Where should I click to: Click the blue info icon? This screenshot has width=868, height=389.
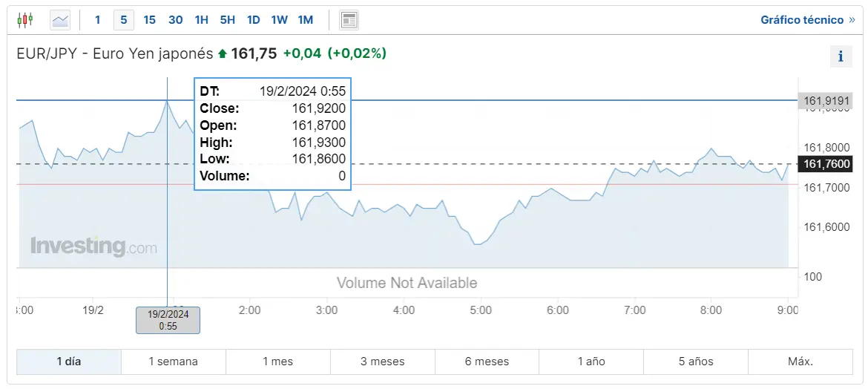tap(841, 56)
